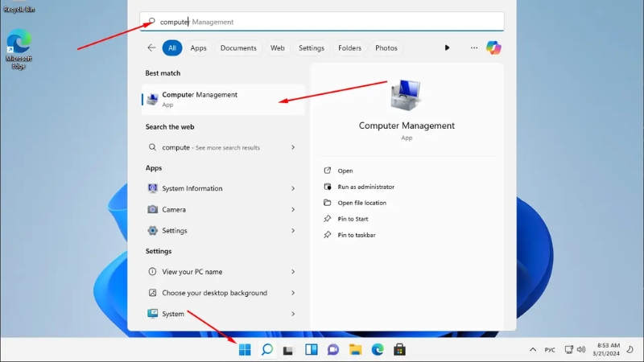Open Microsoft Edge desktop shortcut

tap(19, 49)
